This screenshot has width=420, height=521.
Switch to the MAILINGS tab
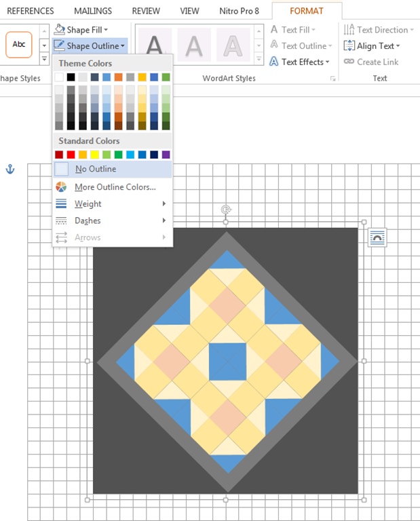tap(93, 11)
